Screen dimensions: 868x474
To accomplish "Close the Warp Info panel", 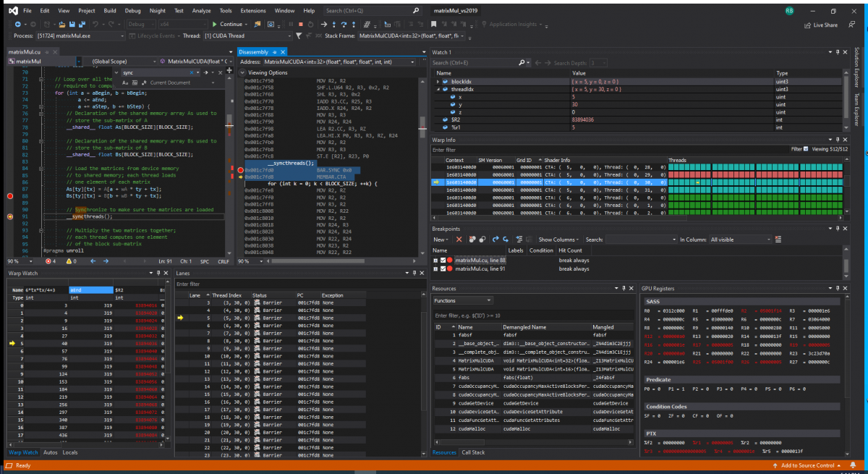I will coord(846,140).
